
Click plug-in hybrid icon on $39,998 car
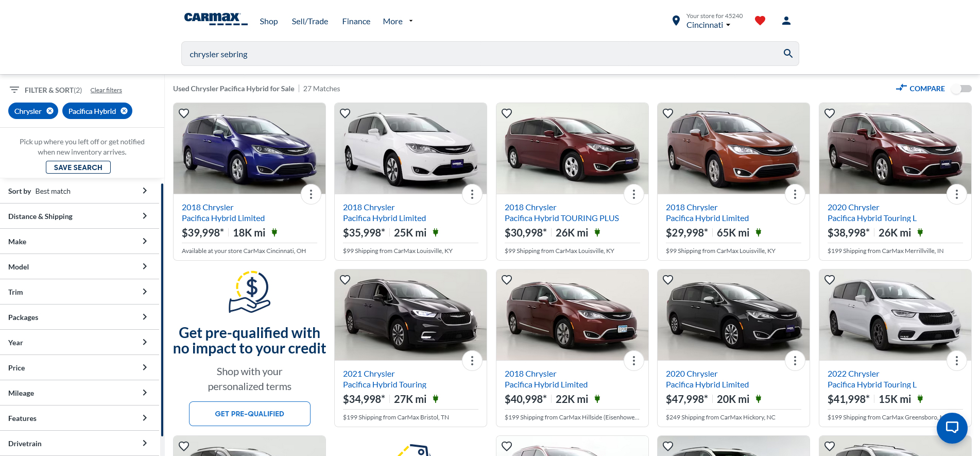pyautogui.click(x=274, y=232)
